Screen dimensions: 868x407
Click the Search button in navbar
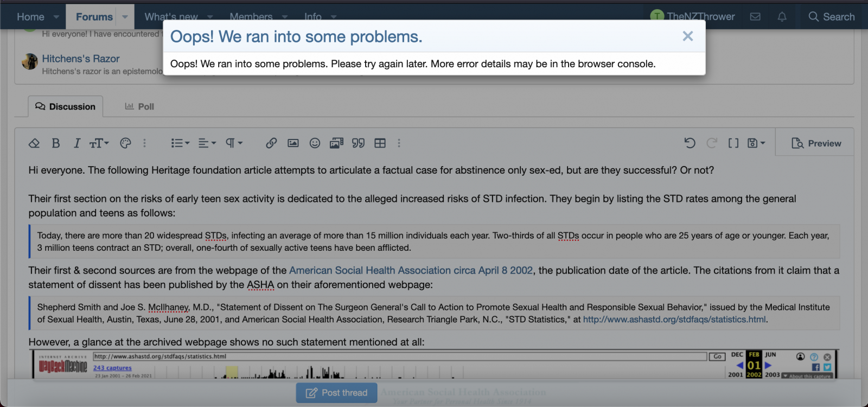831,17
